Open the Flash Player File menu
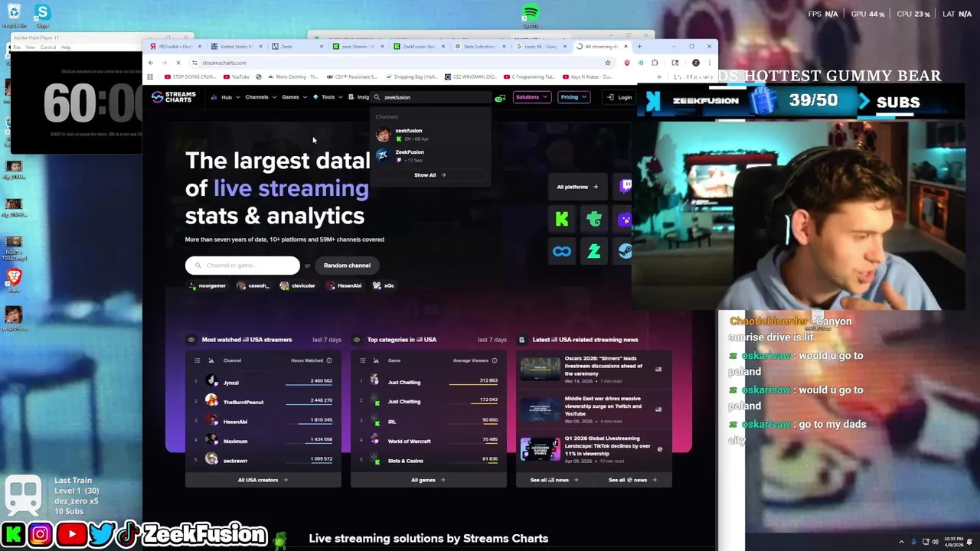980x551 pixels. 18,47
